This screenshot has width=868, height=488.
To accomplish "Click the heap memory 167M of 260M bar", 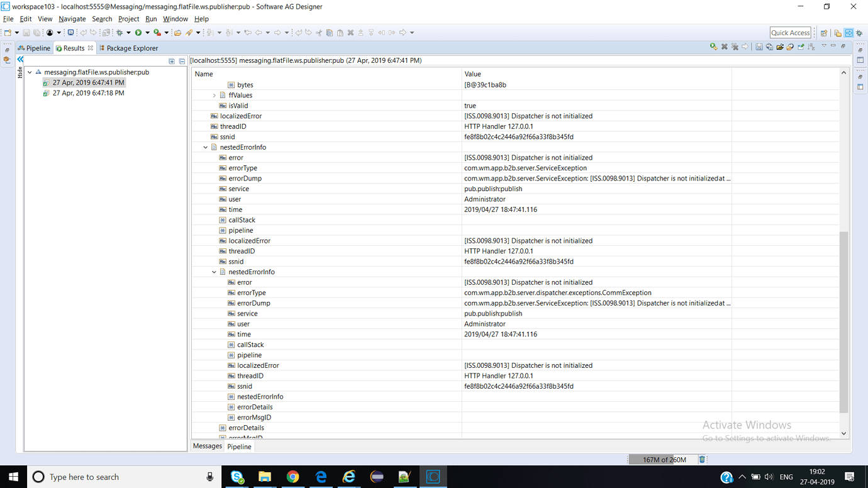I will coord(663,460).
